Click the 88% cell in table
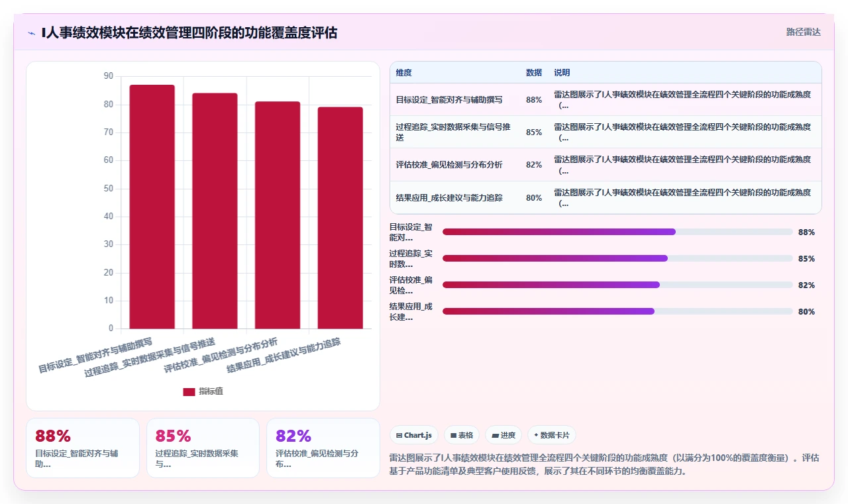This screenshot has width=848, height=504. 534,100
